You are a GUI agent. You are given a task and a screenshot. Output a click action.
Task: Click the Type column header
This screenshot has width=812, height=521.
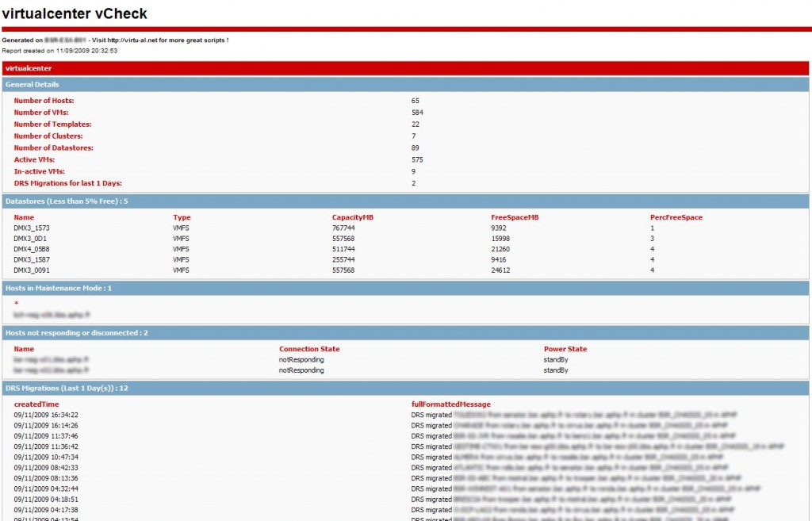tap(182, 217)
